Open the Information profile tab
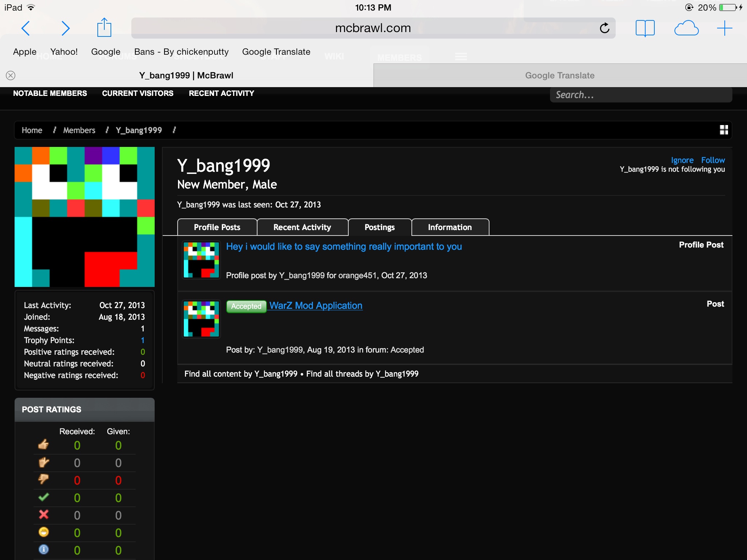Screen dimensions: 747x560 pyautogui.click(x=450, y=227)
